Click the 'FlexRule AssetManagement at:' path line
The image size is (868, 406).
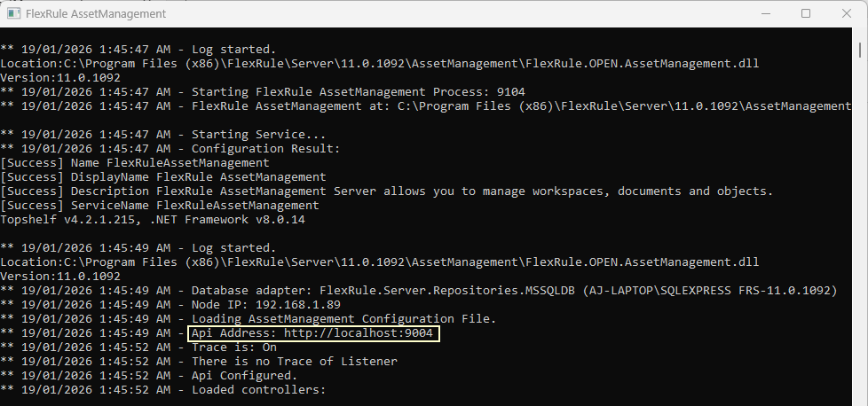pos(426,106)
